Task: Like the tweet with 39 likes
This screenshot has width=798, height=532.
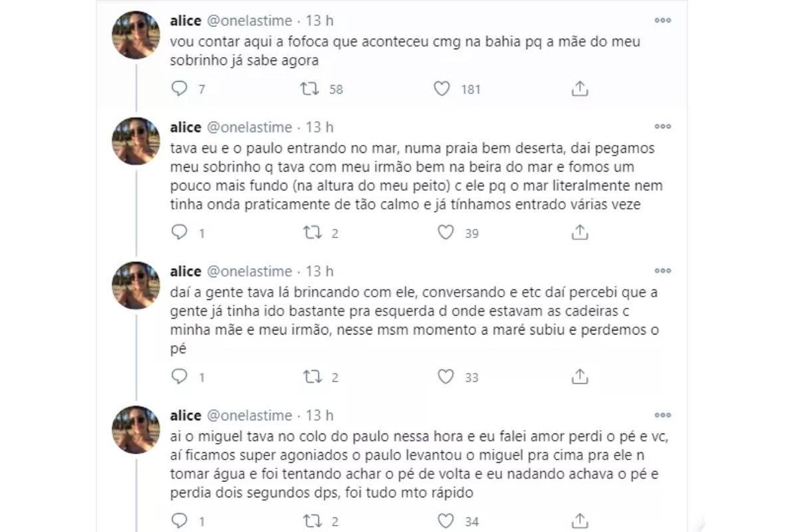Action: [x=446, y=232]
